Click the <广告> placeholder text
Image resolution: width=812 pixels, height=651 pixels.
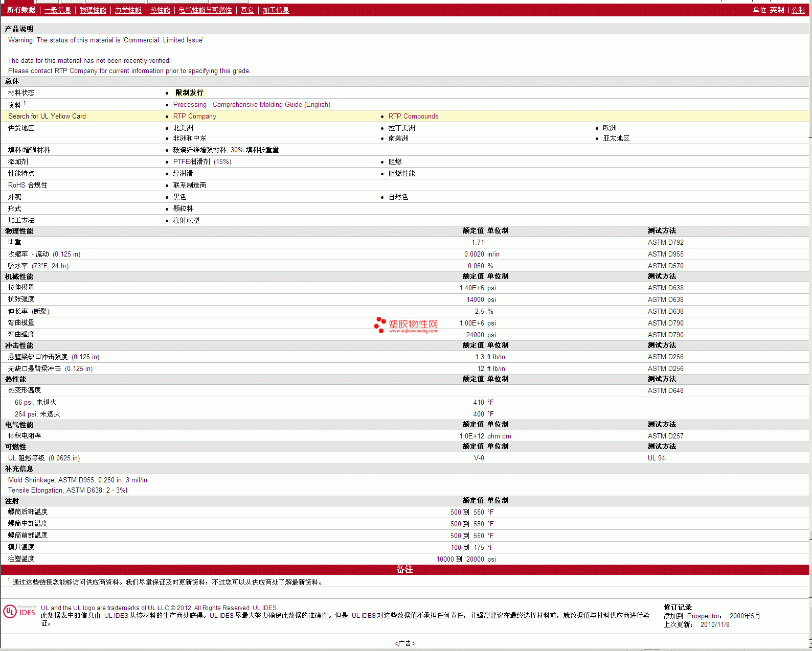coord(405,644)
